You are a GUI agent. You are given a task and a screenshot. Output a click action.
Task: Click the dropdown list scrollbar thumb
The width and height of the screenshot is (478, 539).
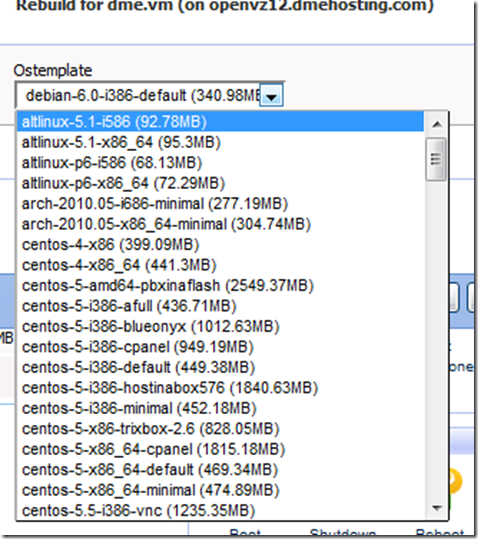[x=436, y=159]
